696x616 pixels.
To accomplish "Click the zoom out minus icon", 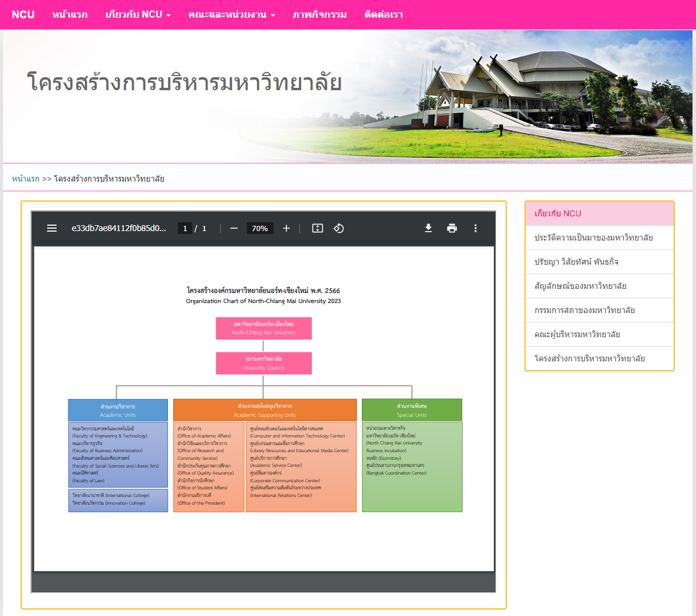I will [x=234, y=228].
